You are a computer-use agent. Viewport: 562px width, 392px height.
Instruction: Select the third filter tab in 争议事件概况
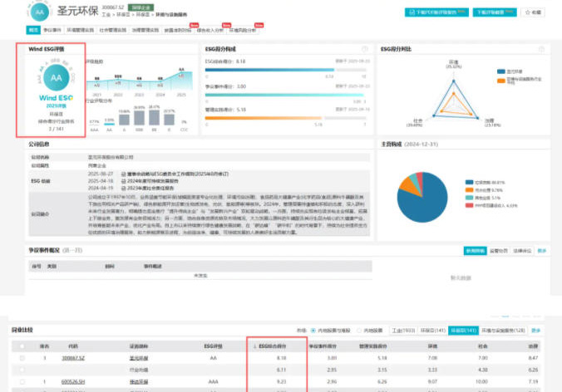(522, 251)
